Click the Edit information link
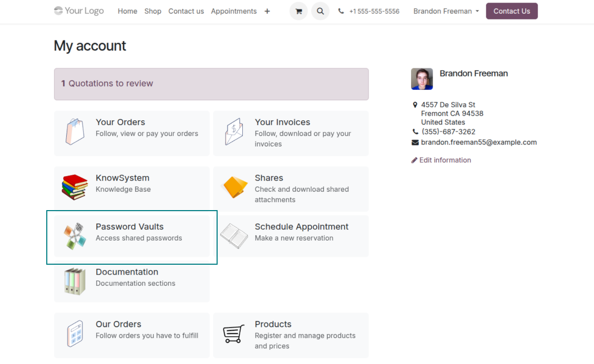The width and height of the screenshot is (594, 364). point(445,160)
